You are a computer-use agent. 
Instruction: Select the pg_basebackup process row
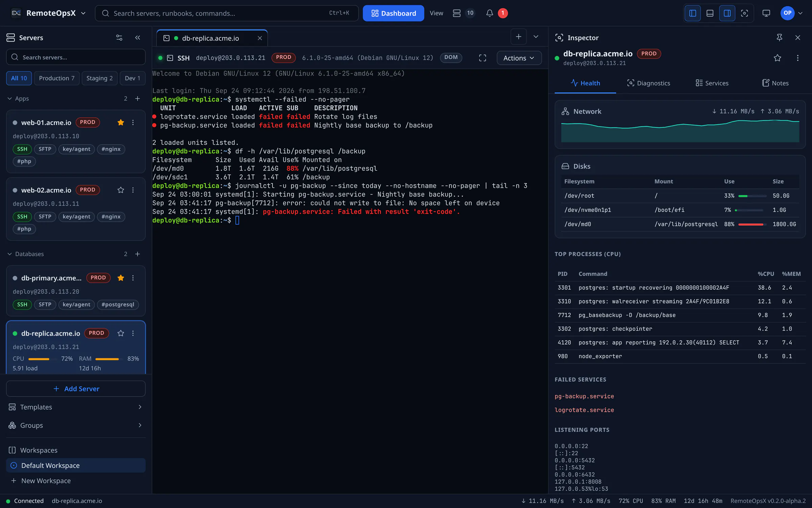[x=680, y=315]
